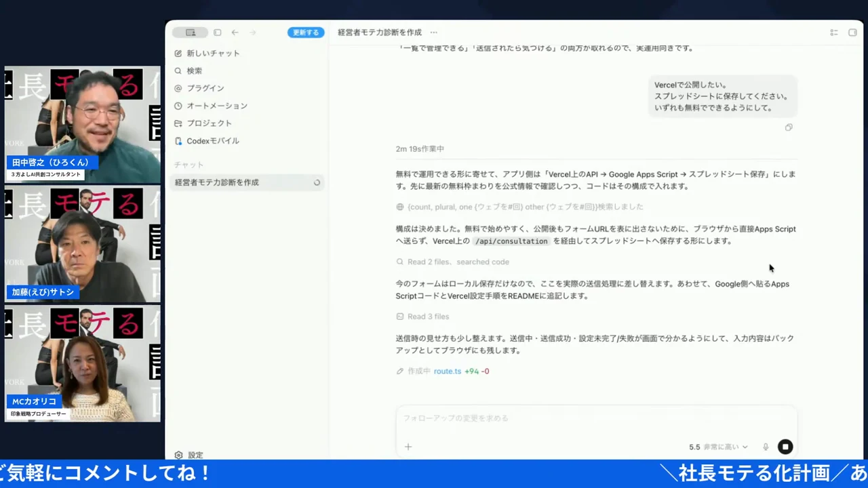The width and height of the screenshot is (868, 488).
Task: Click the magnifier icon beside Read 2 files
Action: pyautogui.click(x=400, y=262)
